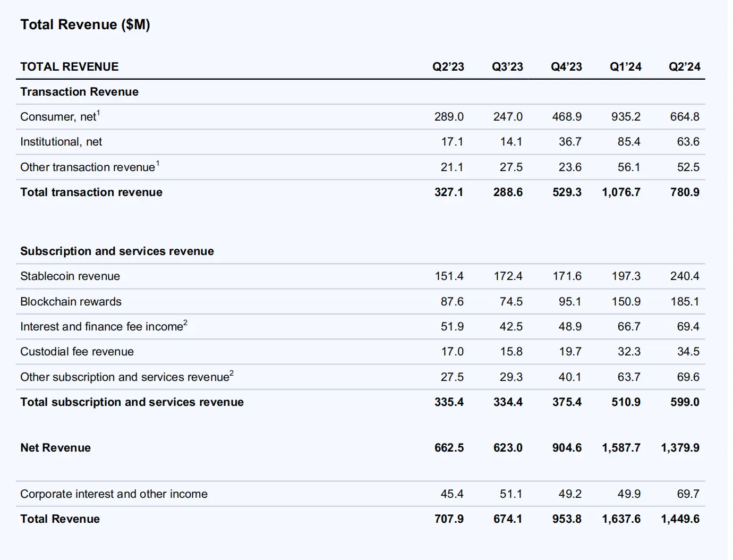Image resolution: width=733 pixels, height=560 pixels.
Task: Select the 664.8 Consumer net value
Action: pos(684,116)
